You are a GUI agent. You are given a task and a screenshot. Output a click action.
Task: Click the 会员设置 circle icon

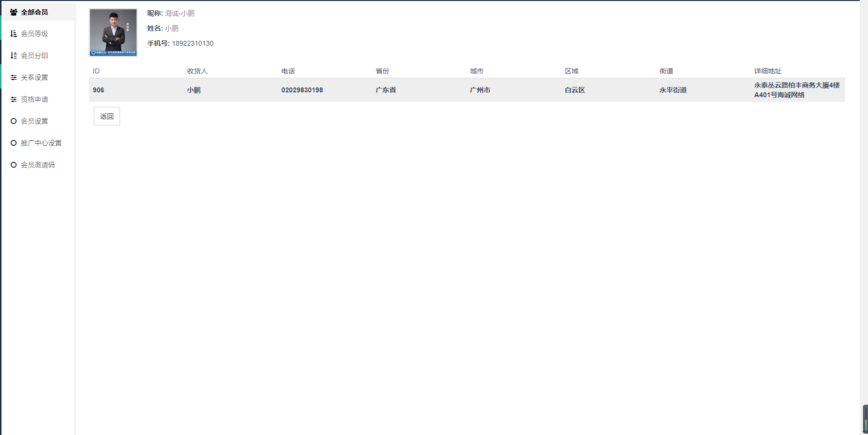(14, 121)
